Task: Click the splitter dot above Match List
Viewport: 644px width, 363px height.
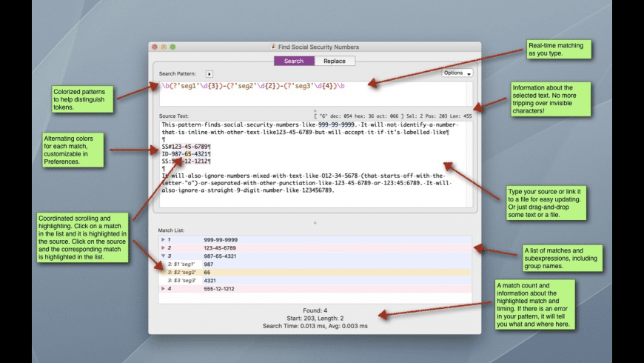Action: tap(315, 223)
